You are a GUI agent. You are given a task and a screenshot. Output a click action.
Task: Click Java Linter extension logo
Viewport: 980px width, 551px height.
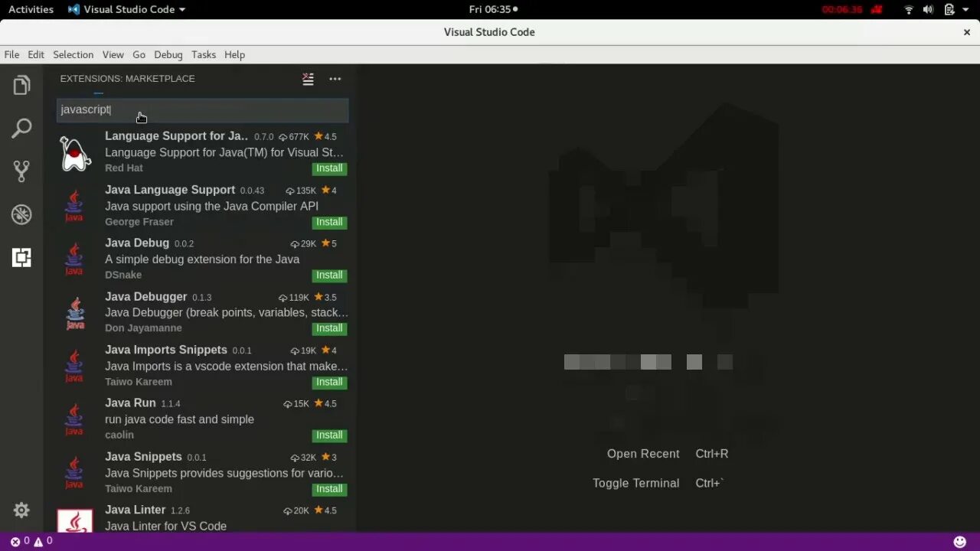75,520
